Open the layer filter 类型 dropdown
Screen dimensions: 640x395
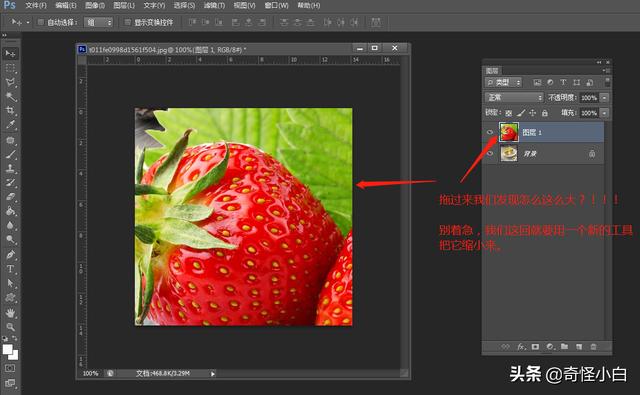point(503,82)
